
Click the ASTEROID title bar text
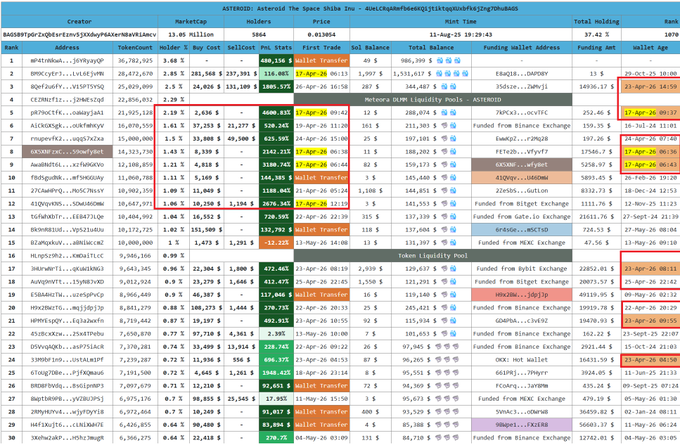click(370, 9)
